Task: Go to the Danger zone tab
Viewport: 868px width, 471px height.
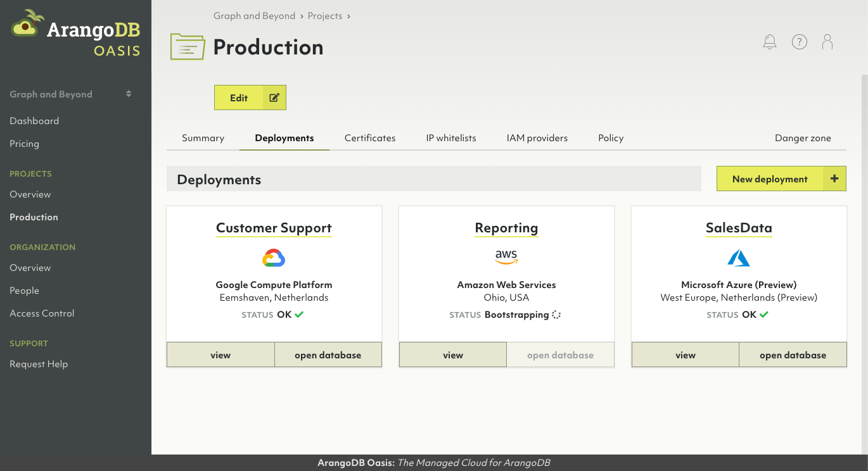Action: pyautogui.click(x=803, y=138)
